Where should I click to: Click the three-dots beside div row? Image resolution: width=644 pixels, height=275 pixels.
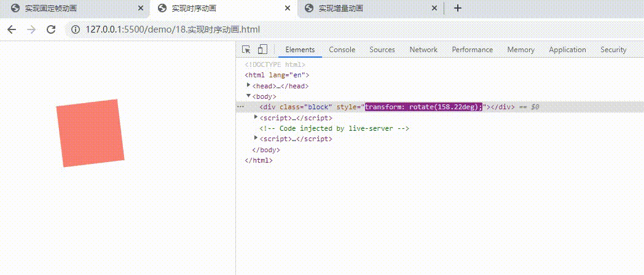(x=240, y=107)
